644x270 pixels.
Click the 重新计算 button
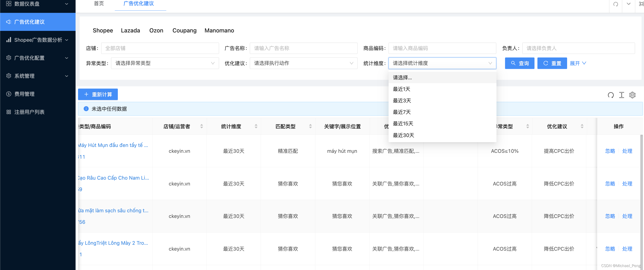coord(98,94)
